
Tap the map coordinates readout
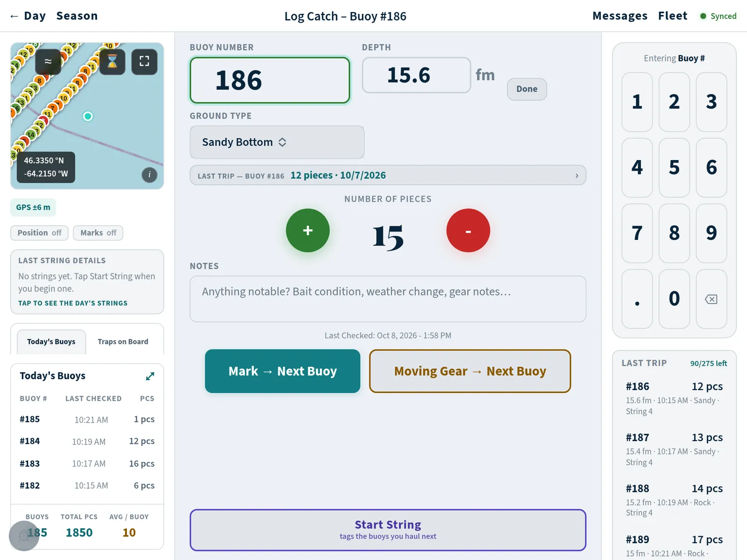pos(46,167)
